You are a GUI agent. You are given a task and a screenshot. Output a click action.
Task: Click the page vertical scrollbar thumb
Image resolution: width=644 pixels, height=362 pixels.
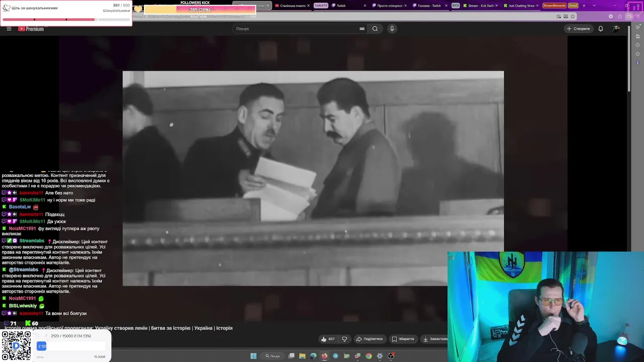[x=629, y=58]
